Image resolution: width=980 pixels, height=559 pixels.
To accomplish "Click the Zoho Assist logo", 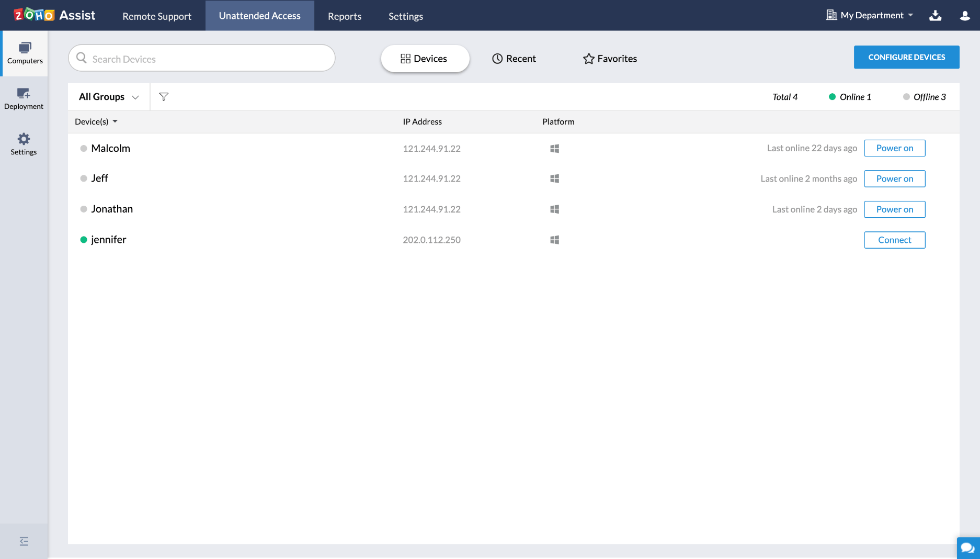I will click(54, 15).
